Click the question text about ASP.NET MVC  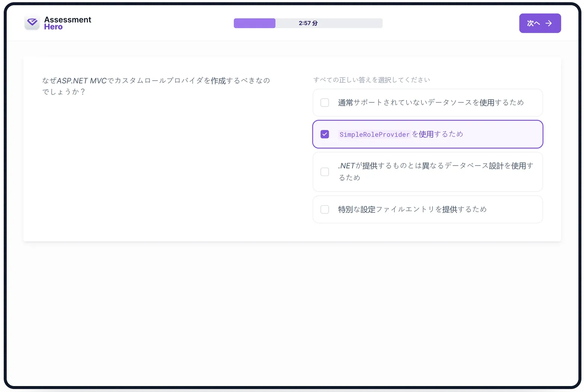click(156, 81)
